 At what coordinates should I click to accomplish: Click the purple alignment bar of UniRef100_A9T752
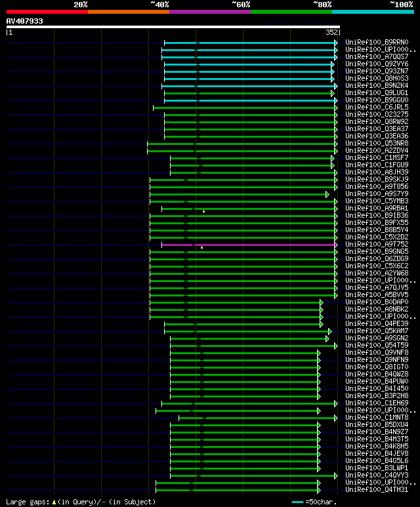coord(248,245)
